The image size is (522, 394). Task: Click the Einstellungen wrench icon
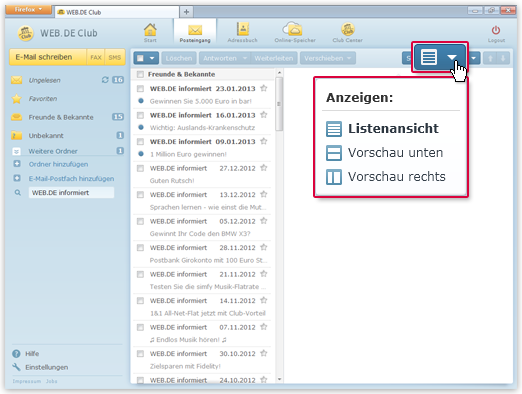coord(16,367)
